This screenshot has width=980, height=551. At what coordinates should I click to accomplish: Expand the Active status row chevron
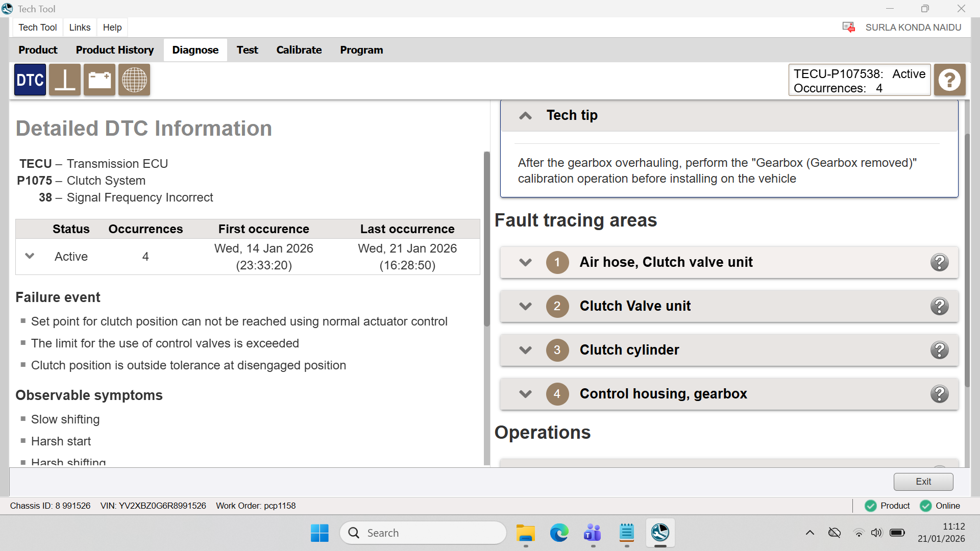pos(30,256)
